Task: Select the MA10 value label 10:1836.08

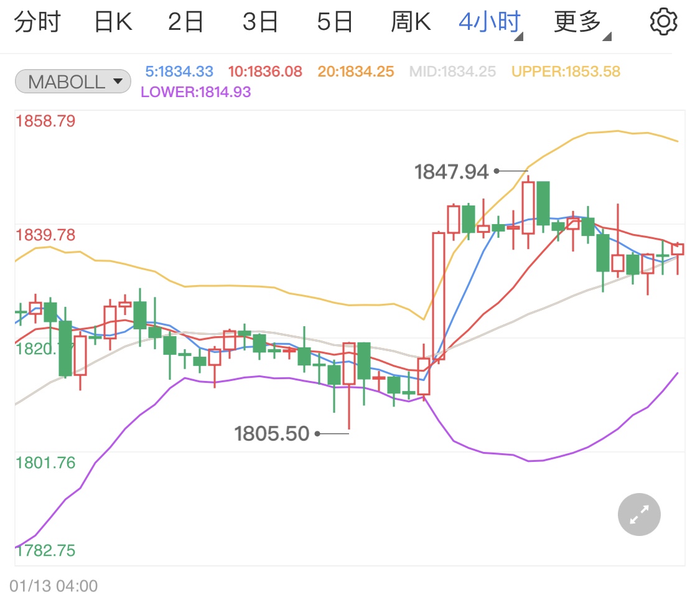Action: tap(265, 71)
